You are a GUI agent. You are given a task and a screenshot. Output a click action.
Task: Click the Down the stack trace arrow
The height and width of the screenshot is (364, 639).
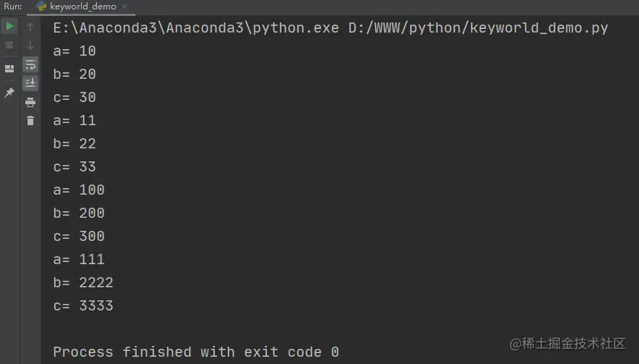[30, 46]
